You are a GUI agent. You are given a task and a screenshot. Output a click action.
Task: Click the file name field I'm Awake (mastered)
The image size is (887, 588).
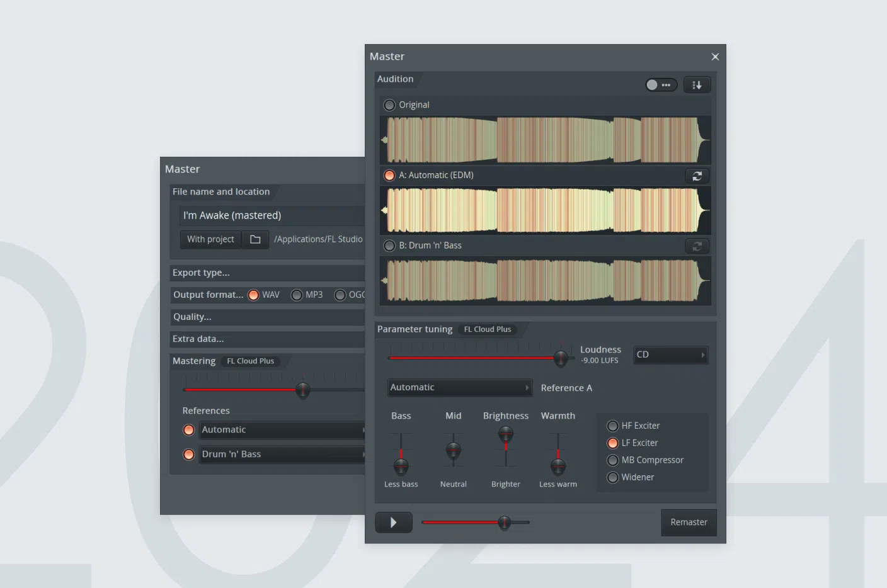272,215
